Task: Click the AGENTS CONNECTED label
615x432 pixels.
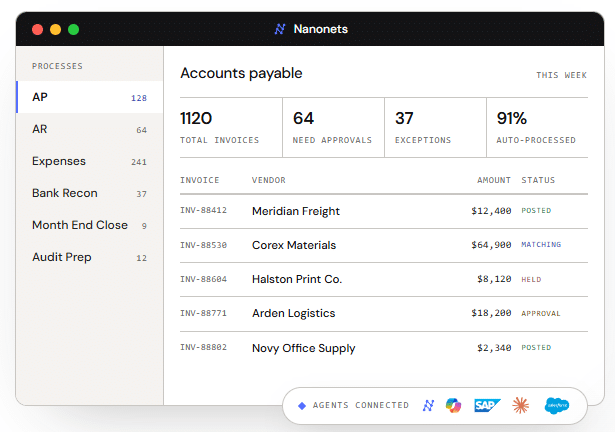Action: pyautogui.click(x=361, y=405)
